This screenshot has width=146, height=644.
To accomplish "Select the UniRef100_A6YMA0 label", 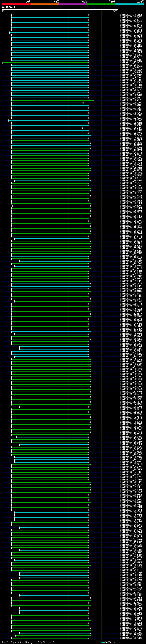I will pyautogui.click(x=131, y=457).
